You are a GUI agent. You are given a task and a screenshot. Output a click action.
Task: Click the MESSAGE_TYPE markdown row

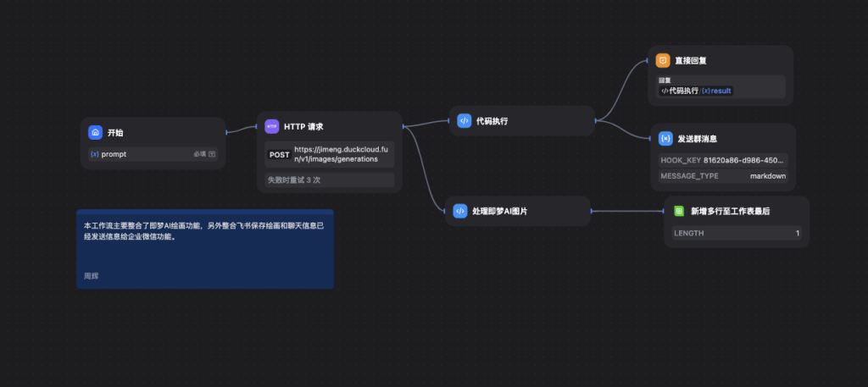click(x=722, y=176)
